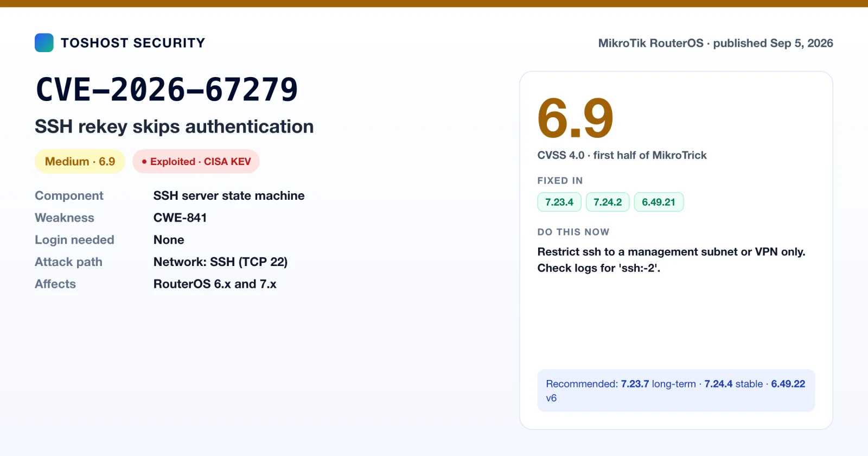Click the 'FIXED IN' section label

coord(560,181)
